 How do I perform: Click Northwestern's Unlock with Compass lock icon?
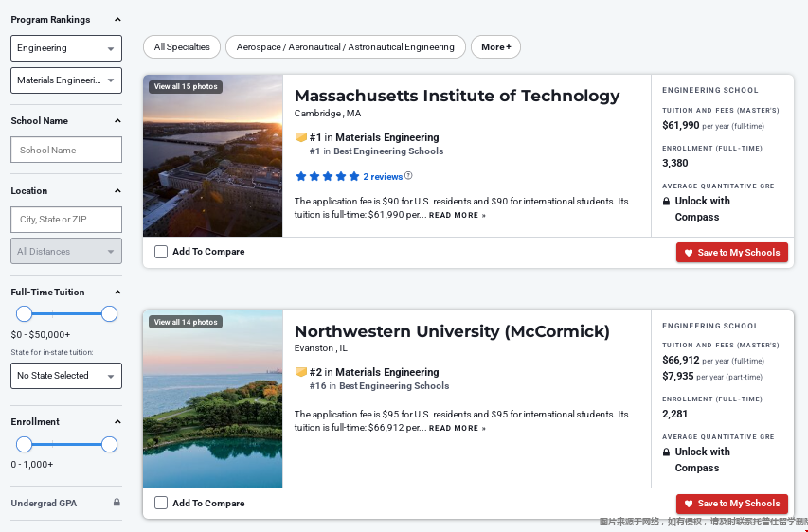tap(666, 452)
